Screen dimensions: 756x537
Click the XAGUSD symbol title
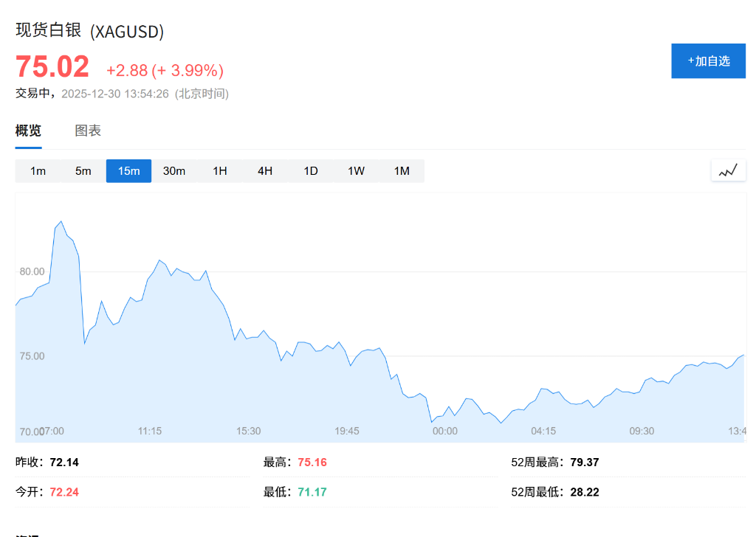point(89,31)
